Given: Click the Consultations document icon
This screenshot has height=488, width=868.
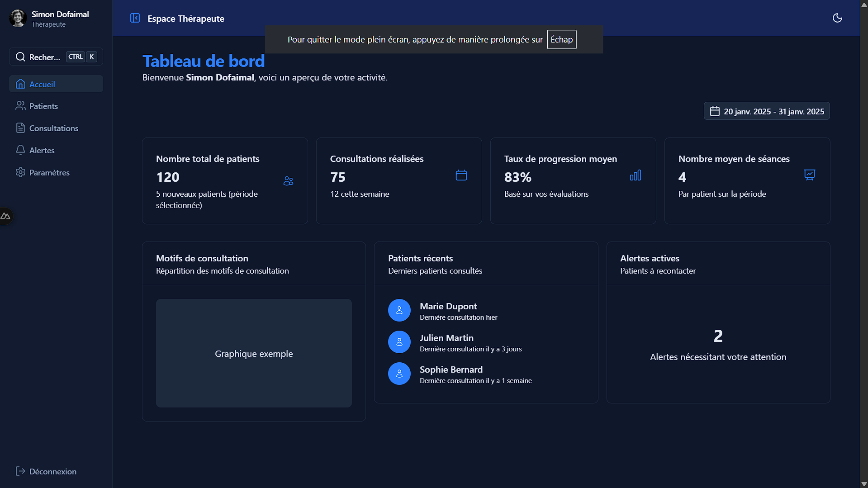Looking at the screenshot, I should pyautogui.click(x=20, y=128).
